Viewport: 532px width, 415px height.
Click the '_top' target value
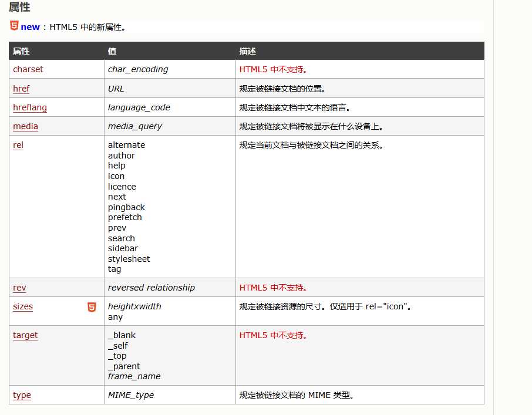click(117, 356)
